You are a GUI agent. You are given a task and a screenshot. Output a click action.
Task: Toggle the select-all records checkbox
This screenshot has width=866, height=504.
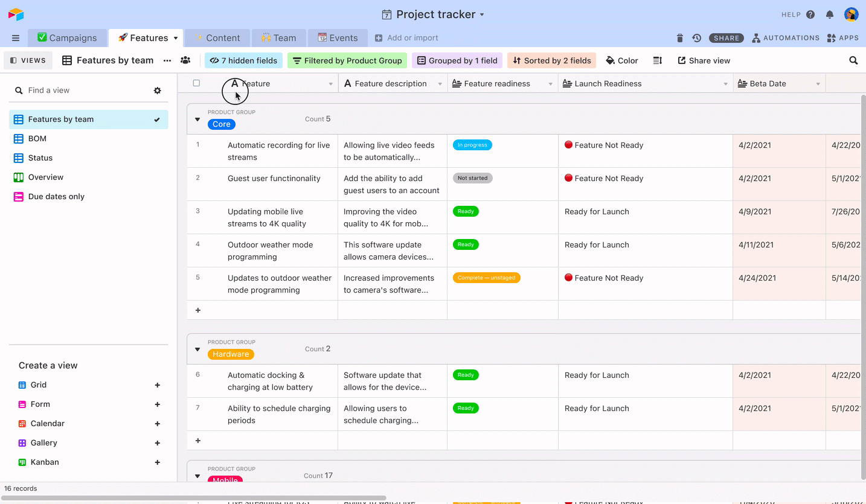(196, 83)
